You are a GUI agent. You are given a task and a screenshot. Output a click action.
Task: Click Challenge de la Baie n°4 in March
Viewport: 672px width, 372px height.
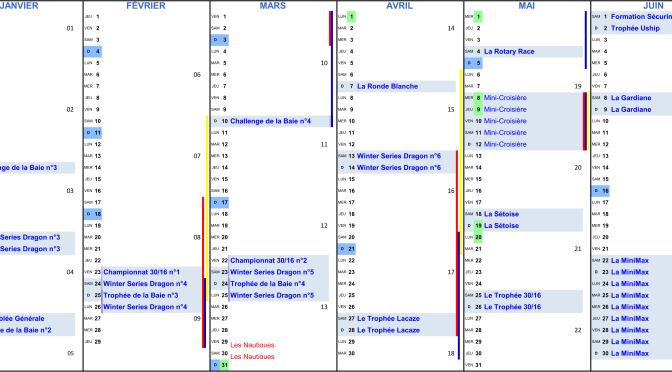(270, 121)
